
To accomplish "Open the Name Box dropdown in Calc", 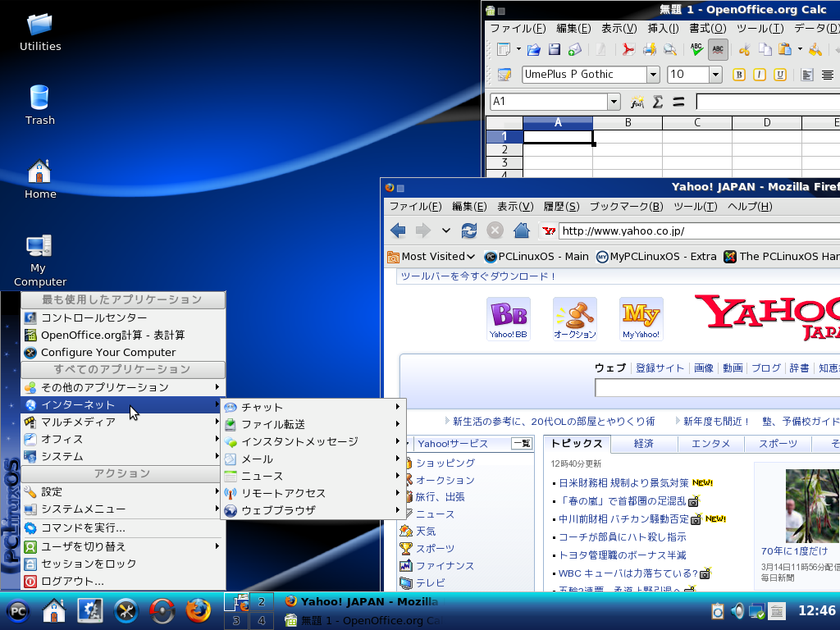I will point(614,101).
